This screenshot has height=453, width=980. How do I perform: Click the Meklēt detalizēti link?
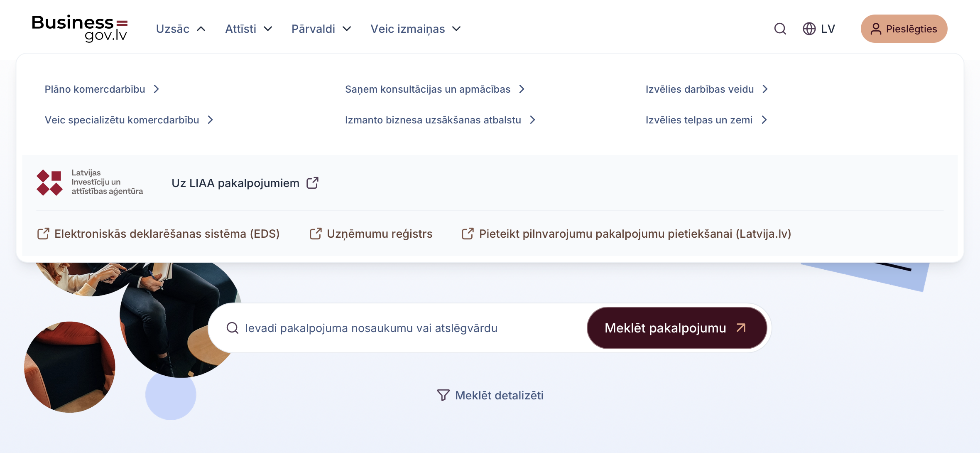[x=499, y=395]
